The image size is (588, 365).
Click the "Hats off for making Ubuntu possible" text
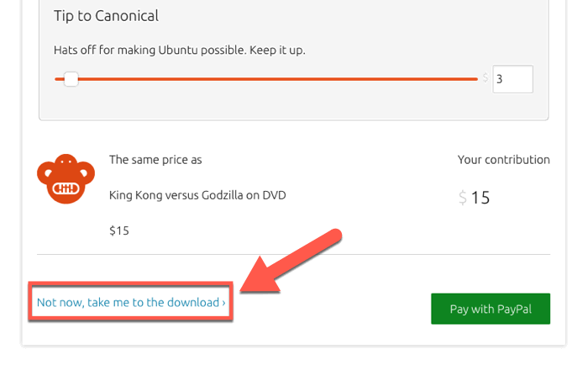(179, 50)
